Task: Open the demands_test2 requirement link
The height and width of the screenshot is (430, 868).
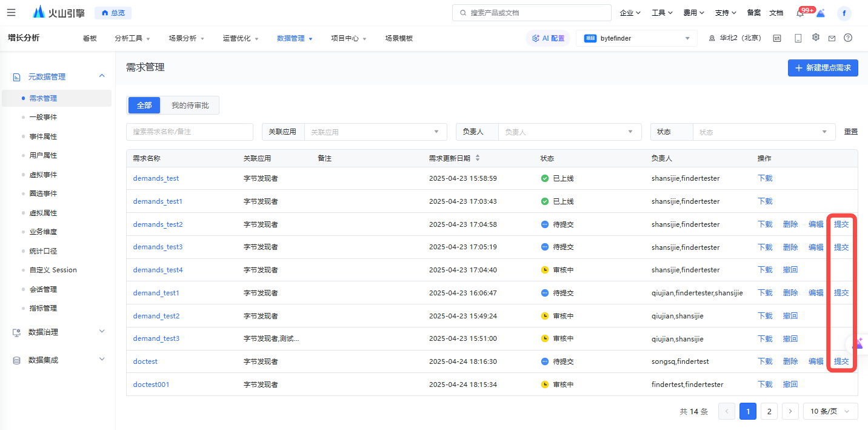Action: 158,224
